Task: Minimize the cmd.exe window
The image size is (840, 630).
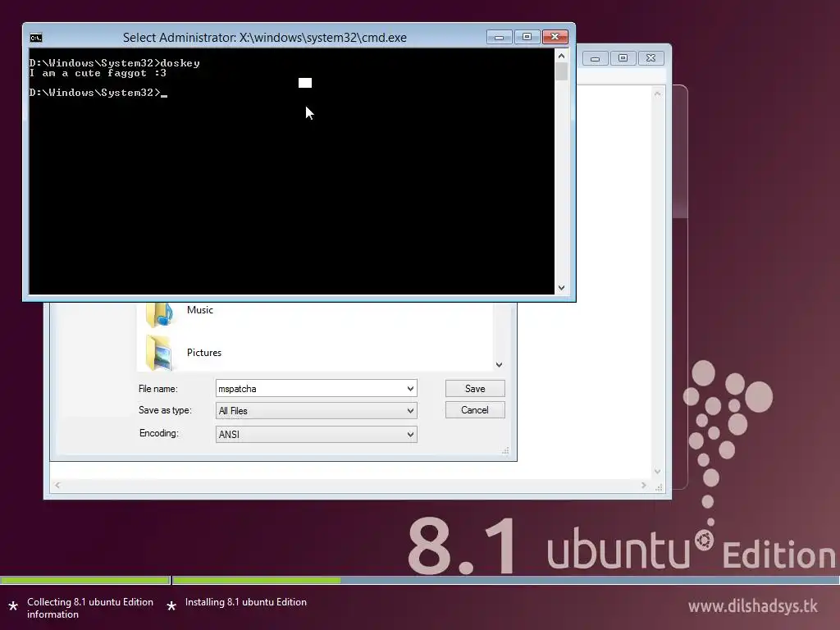Action: [499, 37]
